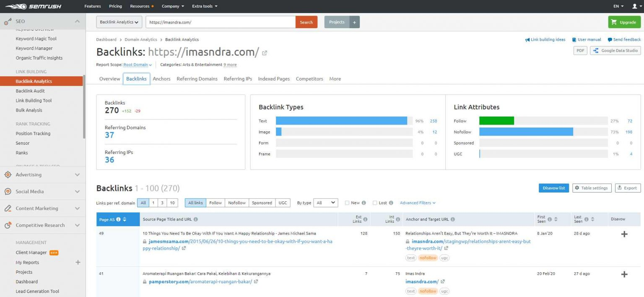Screen dimensions: 644x297
Task: Click the green Follow attribute bar
Action: tap(496, 121)
